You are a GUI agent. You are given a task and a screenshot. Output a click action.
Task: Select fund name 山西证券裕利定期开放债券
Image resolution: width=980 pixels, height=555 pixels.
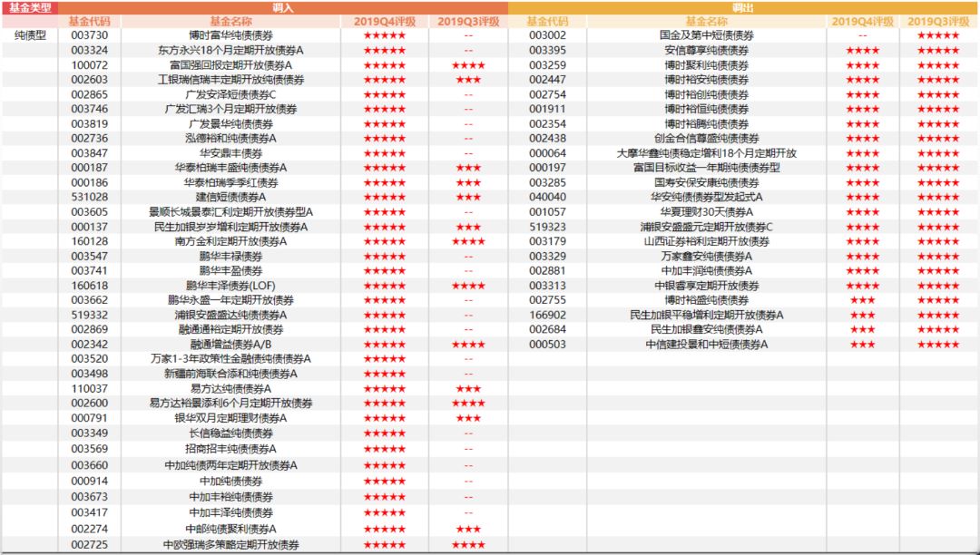click(x=707, y=241)
